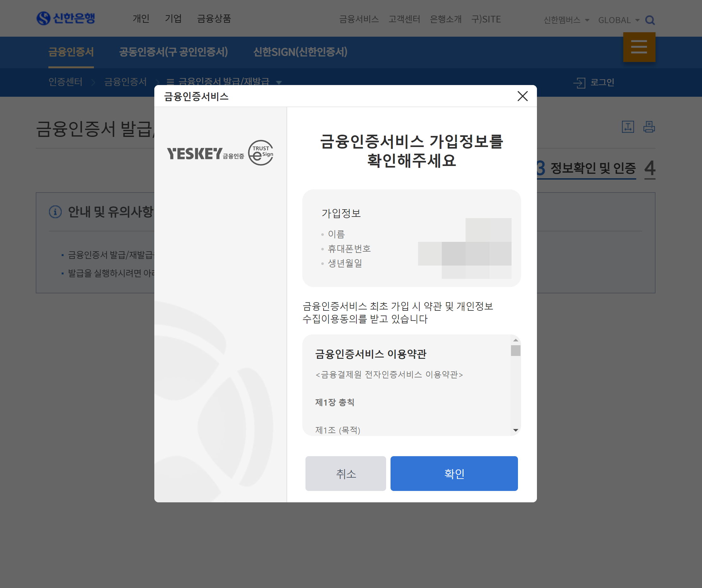Close the 금융인증서비스 dialog with X

(x=522, y=96)
